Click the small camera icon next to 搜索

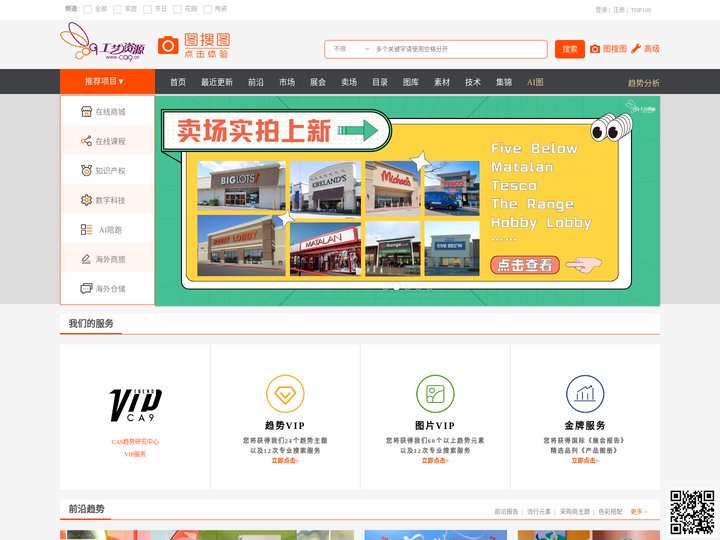[x=595, y=49]
